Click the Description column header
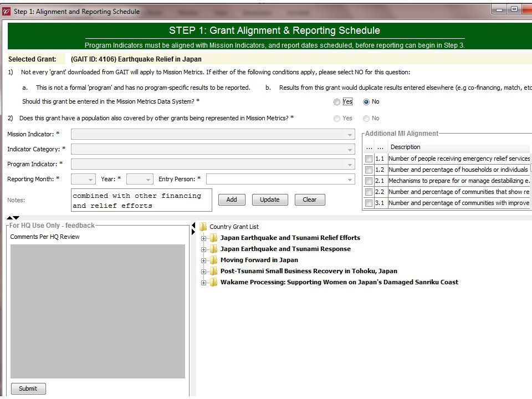Image resolution: width=532 pixels, height=399 pixels. point(406,147)
